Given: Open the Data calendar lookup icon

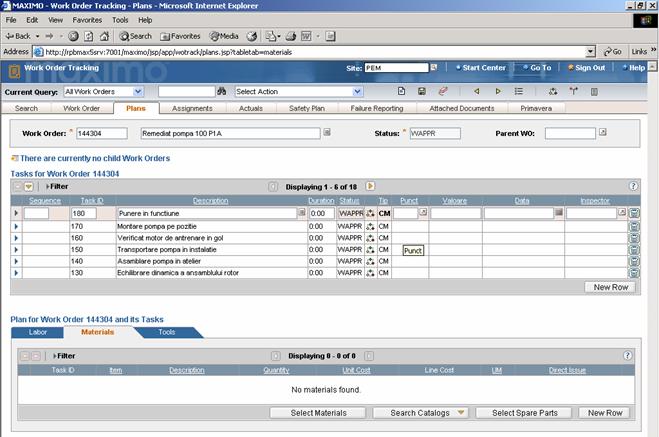Looking at the screenshot, I should pyautogui.click(x=559, y=213).
